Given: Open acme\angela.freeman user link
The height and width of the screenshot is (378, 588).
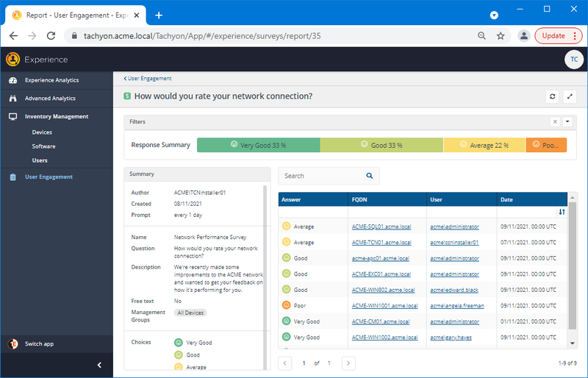Looking at the screenshot, I should click(457, 305).
